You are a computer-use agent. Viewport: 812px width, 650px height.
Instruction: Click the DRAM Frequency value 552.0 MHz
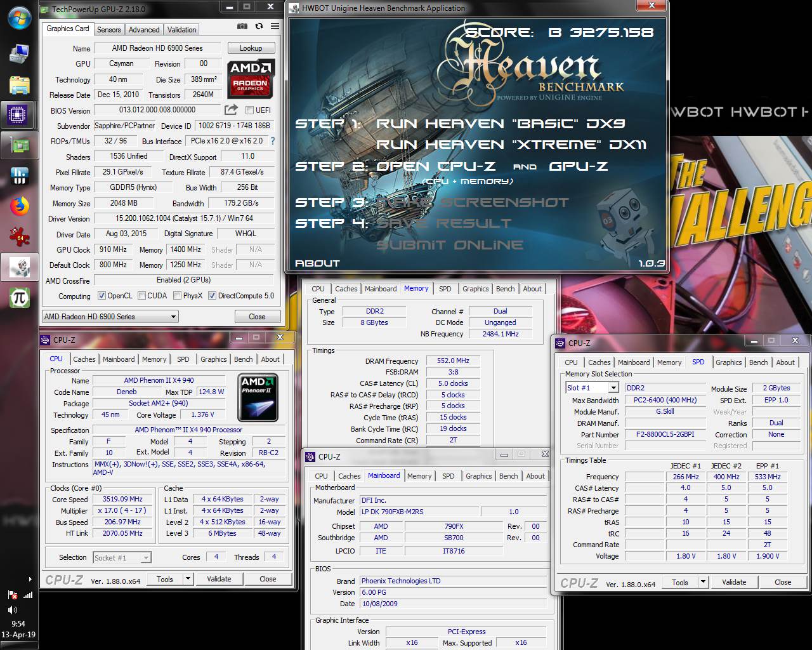[453, 361]
